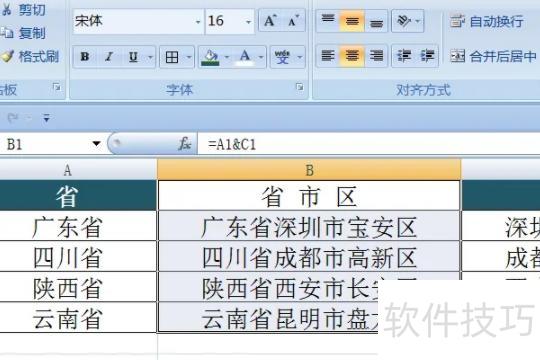Open the phonetic guide dropdown arrow
540x360 pixels.
[x=300, y=57]
